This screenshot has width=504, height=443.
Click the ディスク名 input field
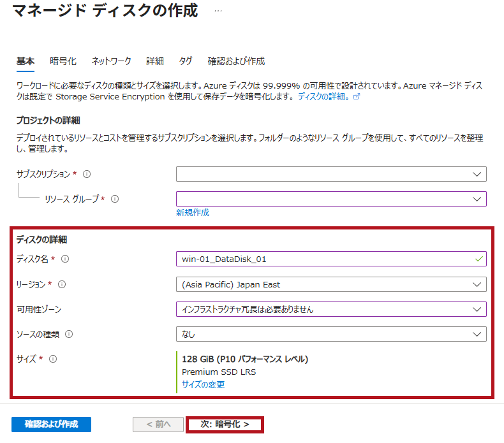tap(325, 259)
